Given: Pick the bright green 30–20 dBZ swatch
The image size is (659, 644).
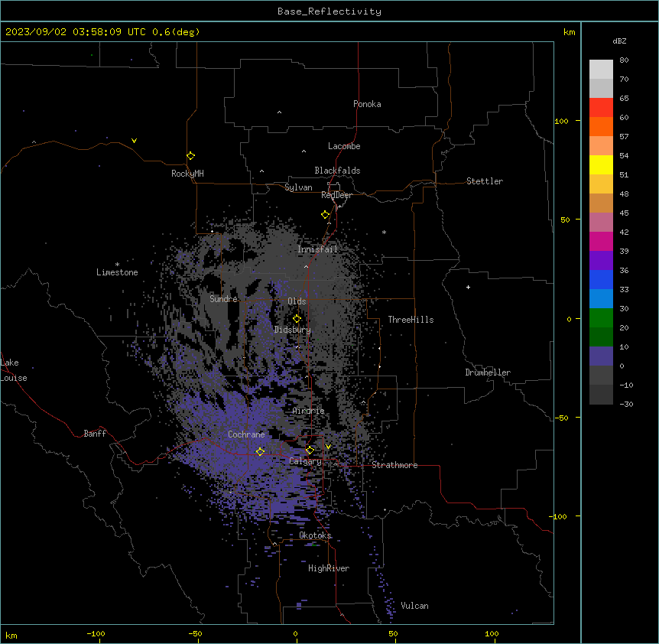Looking at the screenshot, I should [x=601, y=318].
